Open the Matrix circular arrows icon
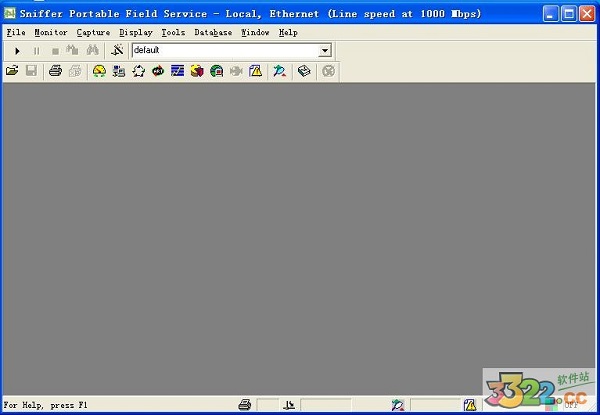This screenshot has height=415, width=600. pyautogui.click(x=139, y=71)
